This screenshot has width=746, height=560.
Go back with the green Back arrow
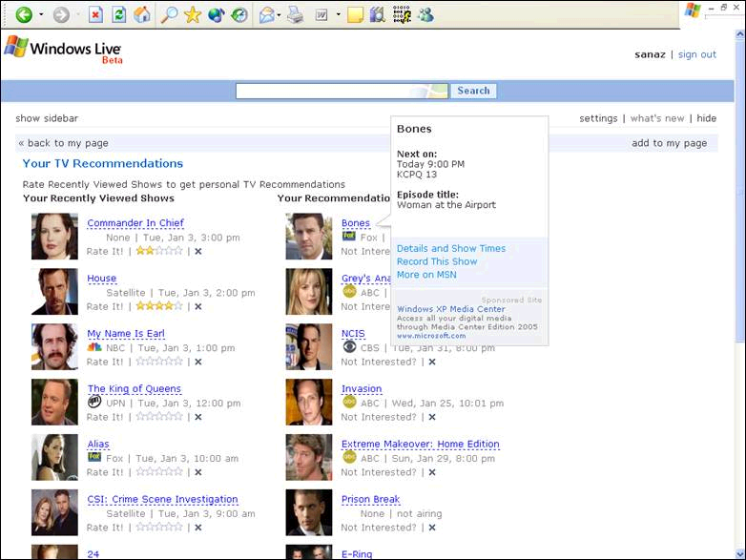click(x=24, y=14)
